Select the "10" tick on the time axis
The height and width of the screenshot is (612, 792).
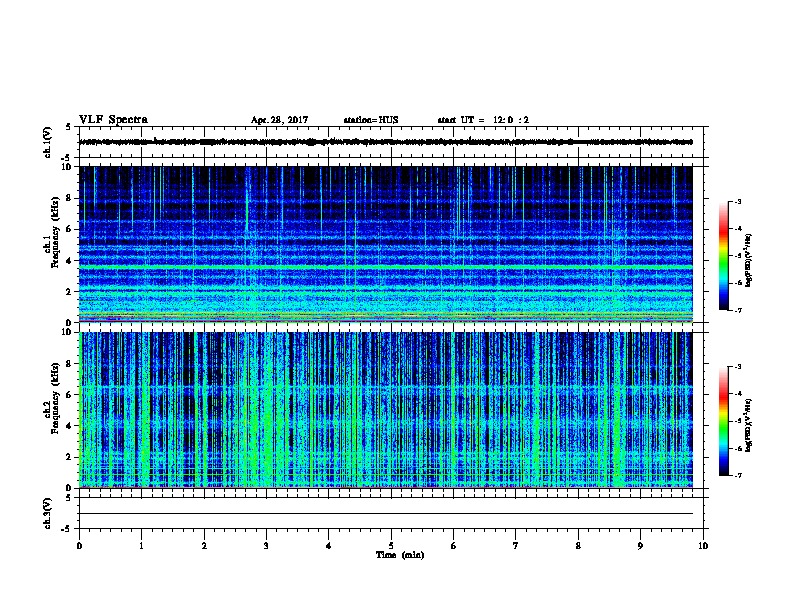[703, 546]
